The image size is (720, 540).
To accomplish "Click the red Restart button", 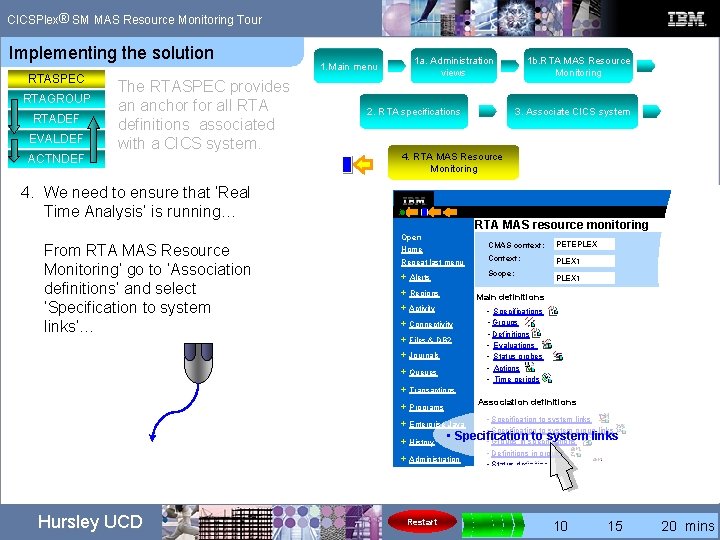I will [422, 522].
